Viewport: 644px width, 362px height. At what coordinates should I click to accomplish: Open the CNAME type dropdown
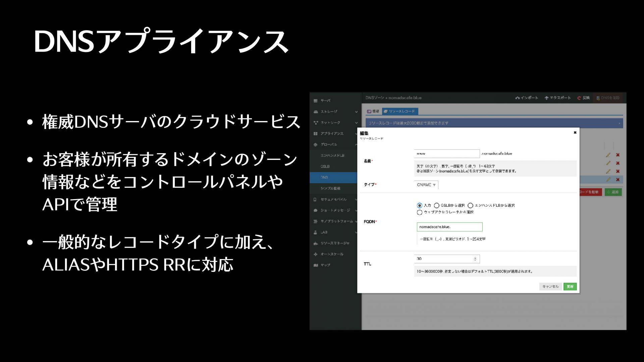[x=426, y=185]
